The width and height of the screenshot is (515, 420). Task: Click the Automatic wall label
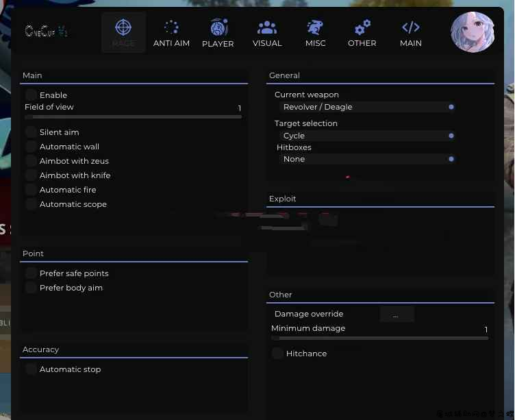pyautogui.click(x=69, y=147)
